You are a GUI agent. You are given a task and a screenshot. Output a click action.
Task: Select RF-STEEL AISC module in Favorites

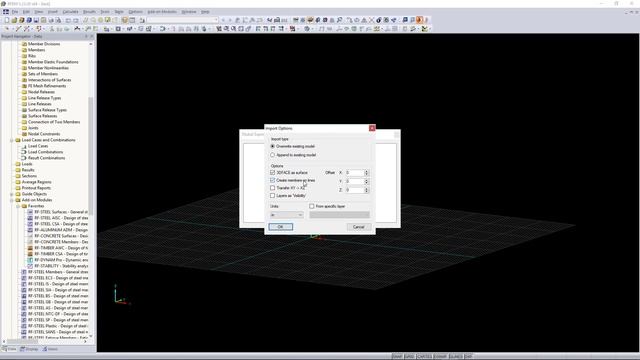click(61, 218)
